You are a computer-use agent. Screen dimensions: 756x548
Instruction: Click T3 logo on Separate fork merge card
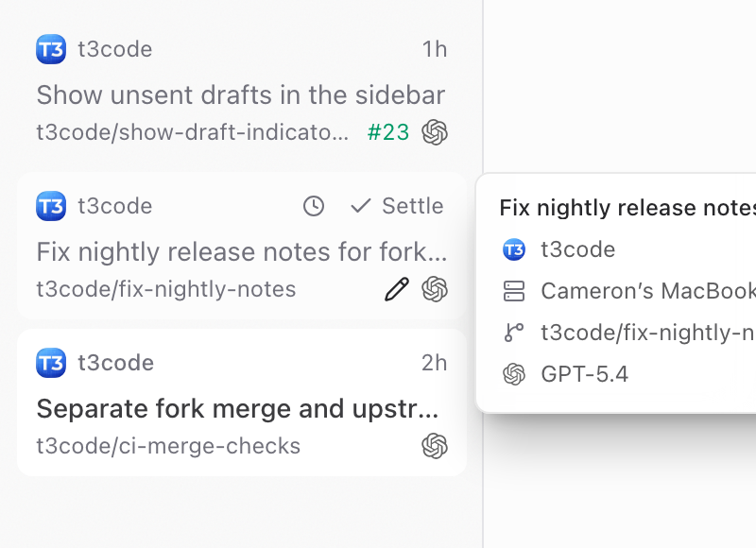coord(51,363)
